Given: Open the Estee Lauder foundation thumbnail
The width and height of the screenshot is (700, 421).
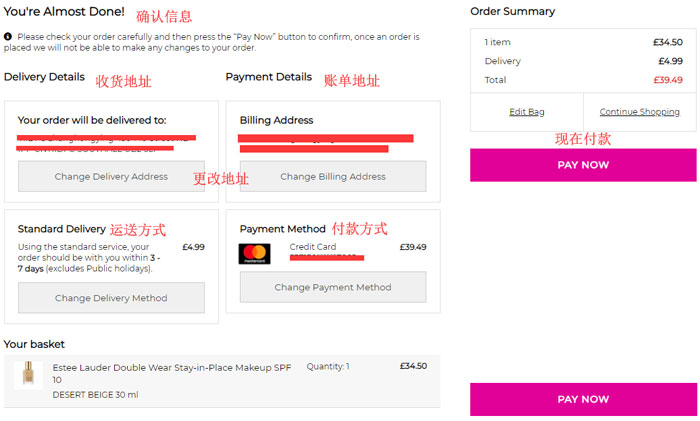Looking at the screenshot, I should (x=29, y=374).
